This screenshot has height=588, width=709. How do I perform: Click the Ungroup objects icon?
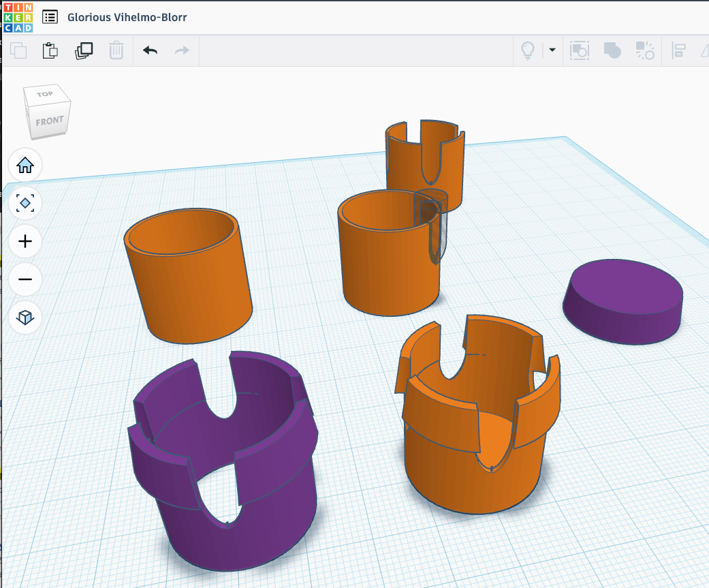click(644, 50)
